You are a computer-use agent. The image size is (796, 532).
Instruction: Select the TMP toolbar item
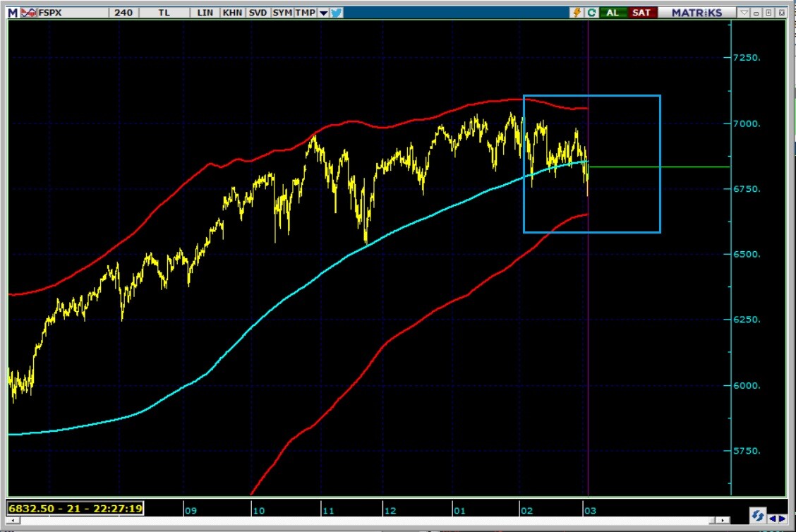305,13
